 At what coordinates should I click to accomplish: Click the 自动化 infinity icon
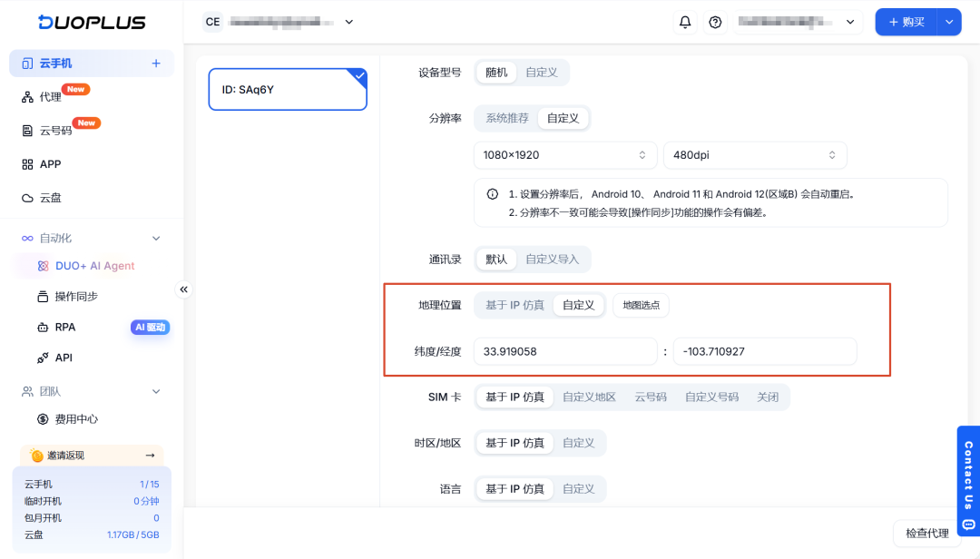(x=27, y=239)
